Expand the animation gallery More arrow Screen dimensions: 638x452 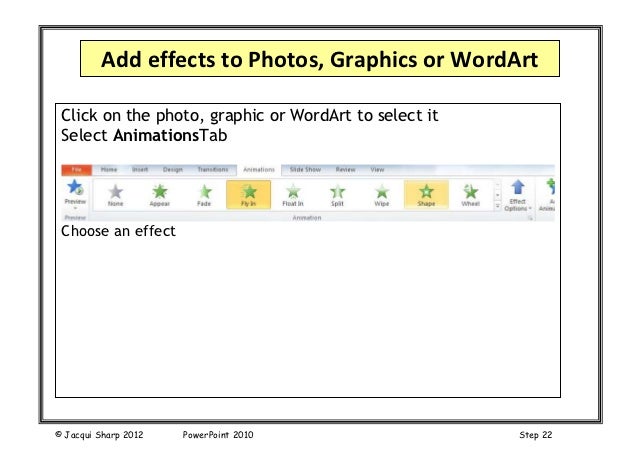tap(497, 206)
